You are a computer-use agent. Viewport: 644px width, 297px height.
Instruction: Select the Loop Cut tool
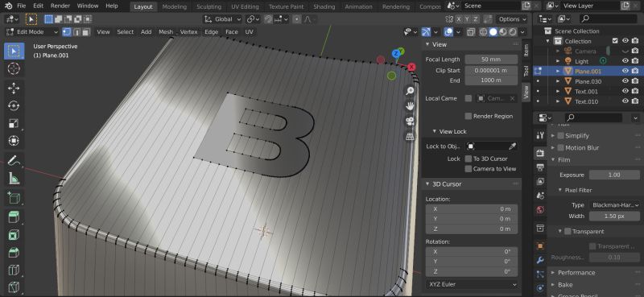coord(14,270)
